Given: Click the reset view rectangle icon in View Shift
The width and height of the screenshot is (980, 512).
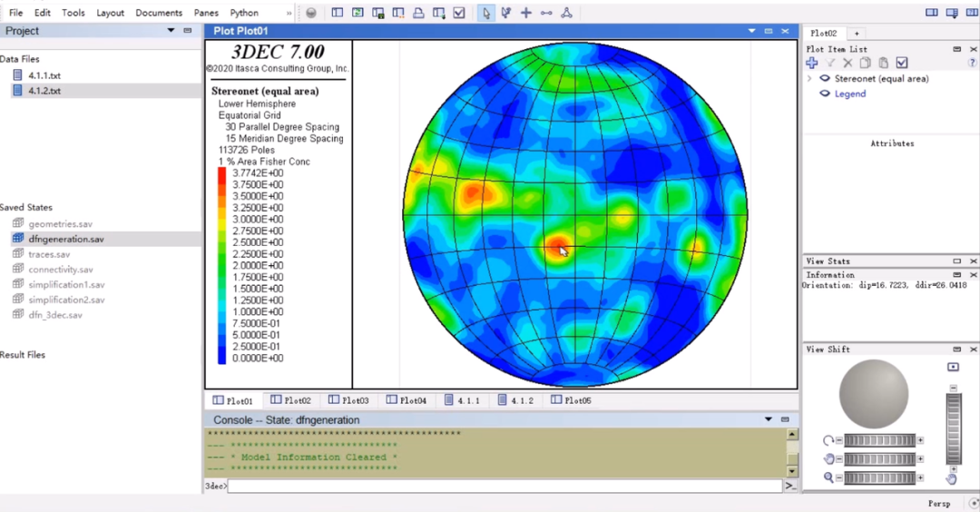Looking at the screenshot, I should point(953,367).
